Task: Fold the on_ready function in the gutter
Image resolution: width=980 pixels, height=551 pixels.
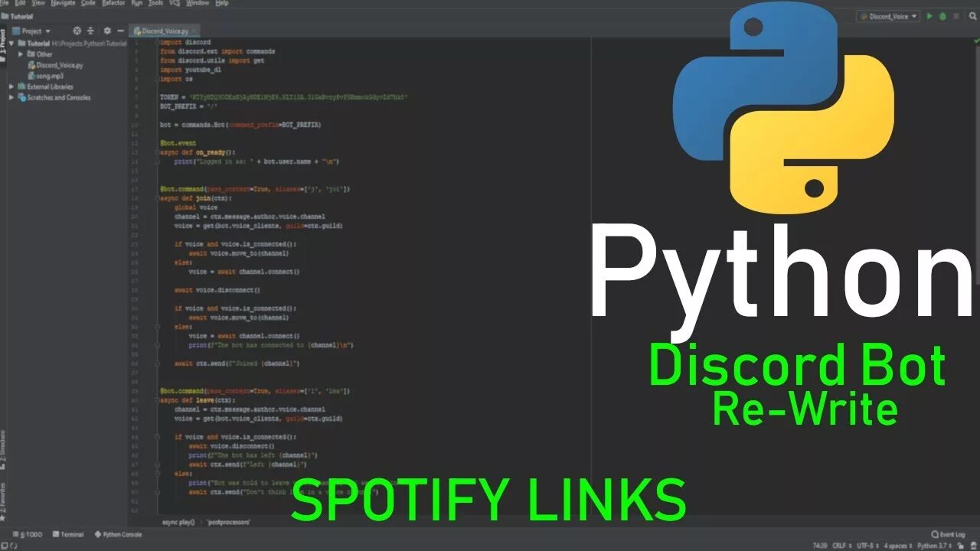Action: coord(157,152)
